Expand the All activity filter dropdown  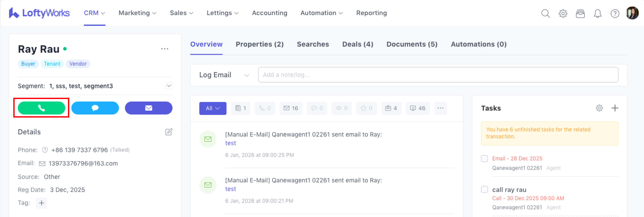[x=213, y=108]
